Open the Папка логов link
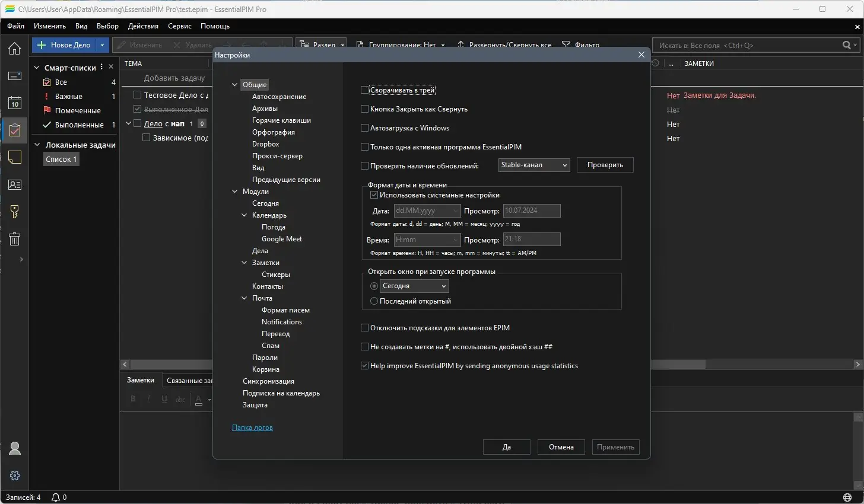864x504 pixels. tap(252, 428)
